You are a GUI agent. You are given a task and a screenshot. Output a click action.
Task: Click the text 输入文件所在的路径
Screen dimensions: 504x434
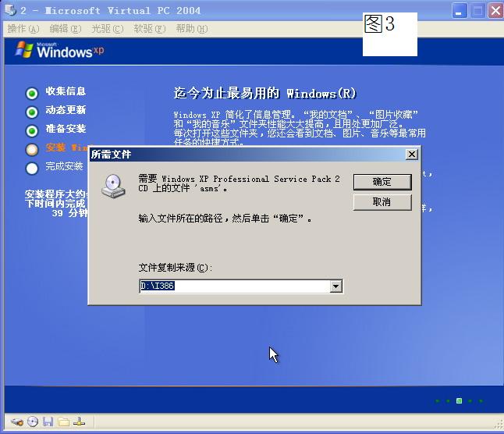click(181, 219)
